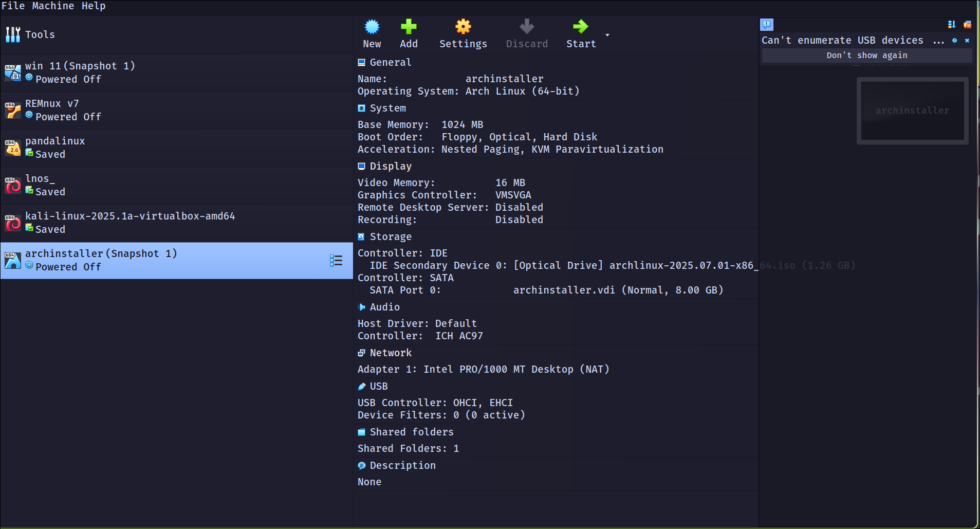Select the kali-linux-2025.1a-virtualbox-amd64 machine
The image size is (980, 529).
176,223
